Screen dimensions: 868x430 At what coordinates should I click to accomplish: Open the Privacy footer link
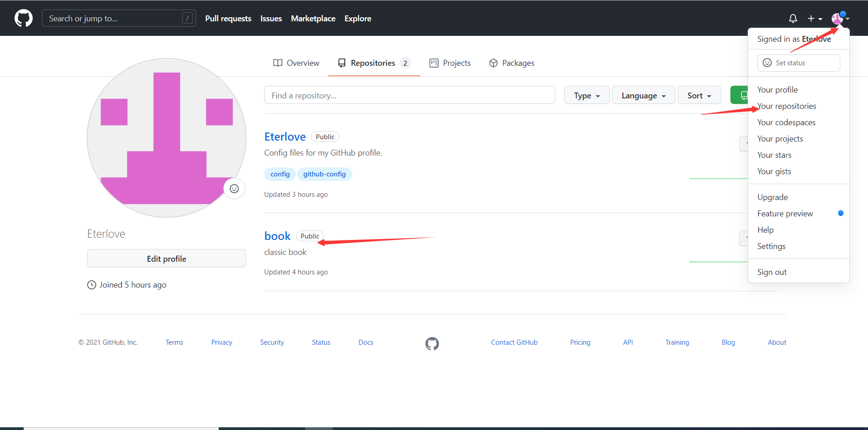point(222,342)
